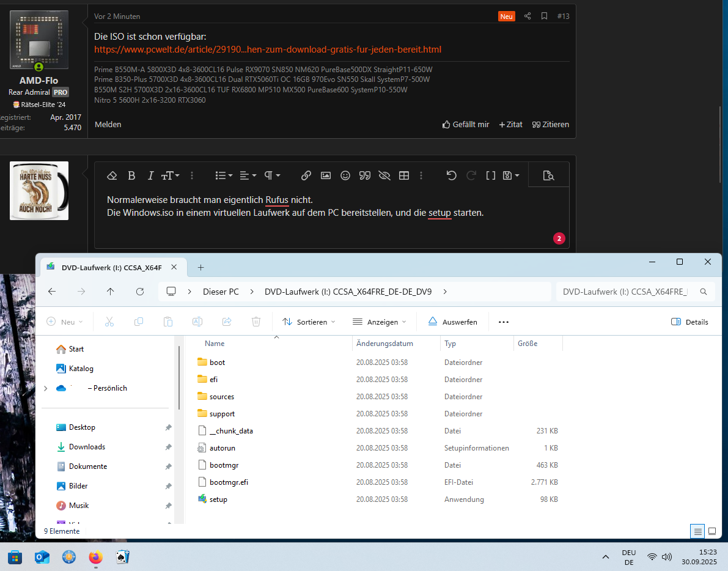The width and height of the screenshot is (728, 571).
Task: Click insert link icon in editor
Action: pyautogui.click(x=306, y=175)
